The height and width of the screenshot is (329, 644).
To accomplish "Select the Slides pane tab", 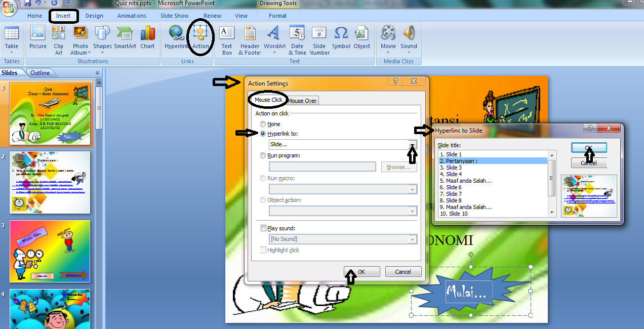I will tap(10, 73).
